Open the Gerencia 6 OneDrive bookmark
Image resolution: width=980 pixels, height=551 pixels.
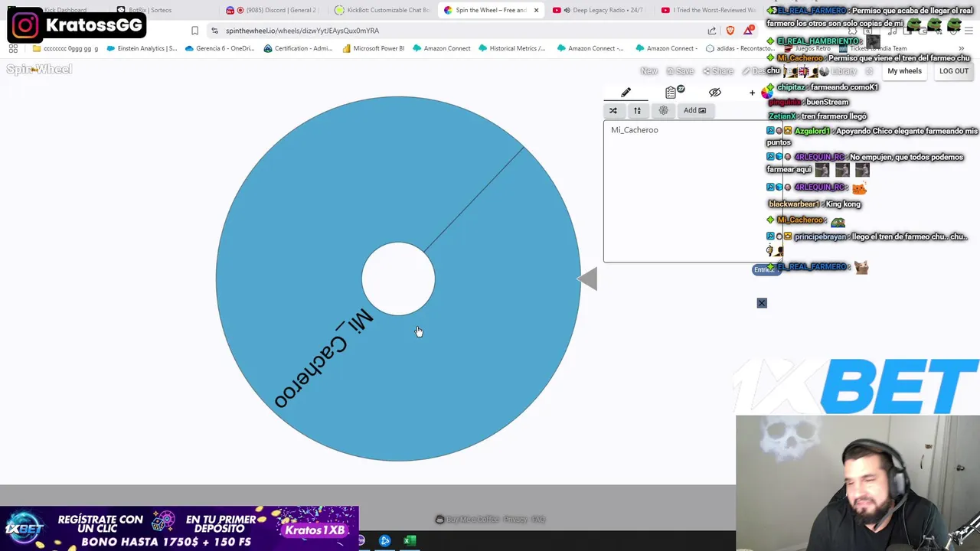(x=220, y=48)
